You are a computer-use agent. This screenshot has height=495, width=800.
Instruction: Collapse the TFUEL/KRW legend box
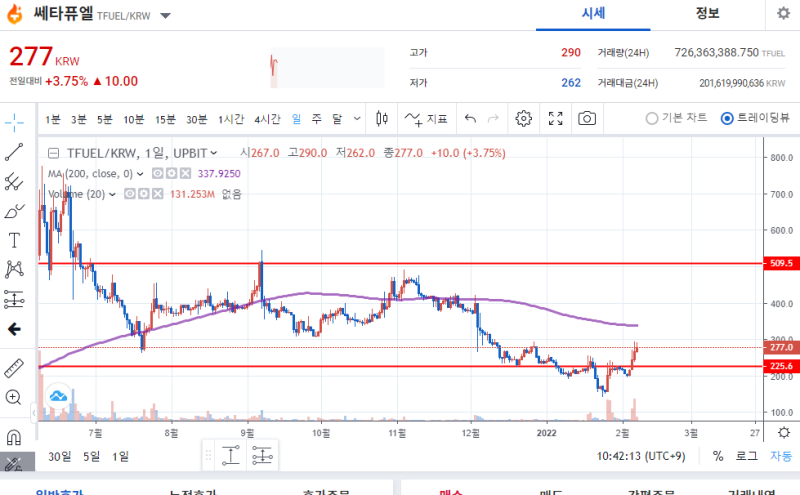[54, 153]
